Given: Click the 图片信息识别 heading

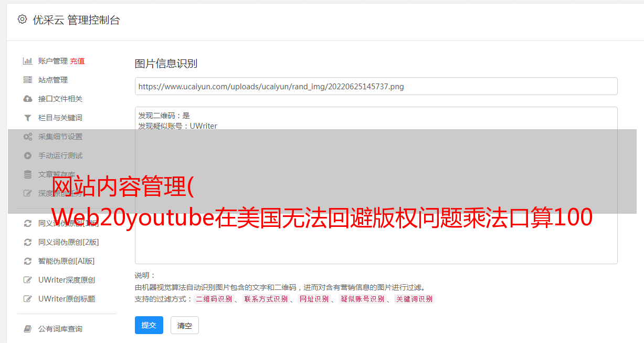Looking at the screenshot, I should pyautogui.click(x=166, y=64).
